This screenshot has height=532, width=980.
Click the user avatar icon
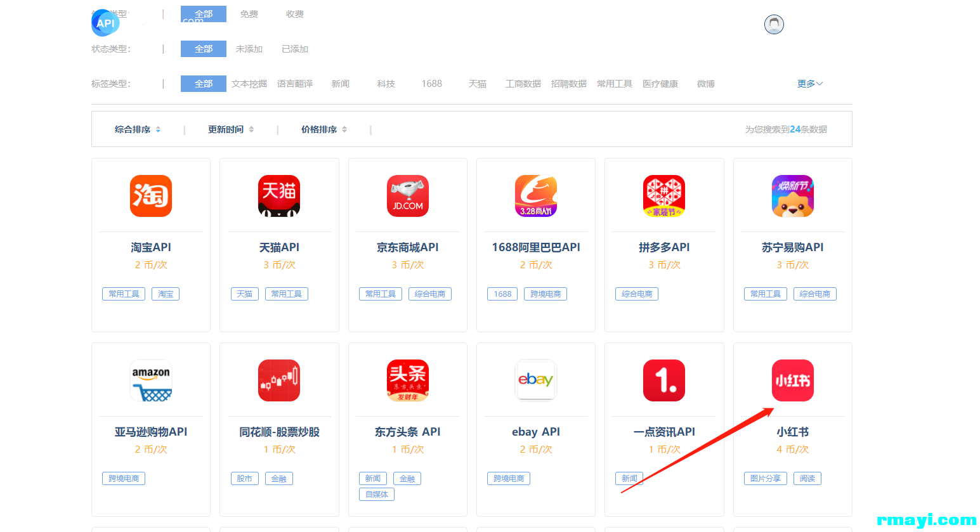(774, 25)
